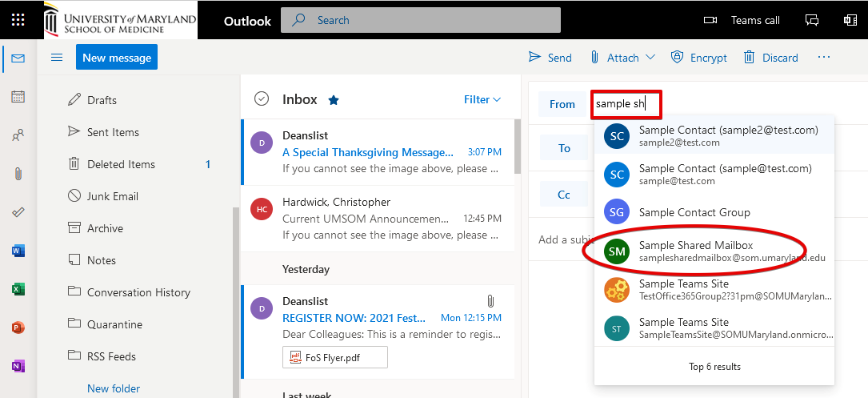This screenshot has width=868, height=398.
Task: Click the New message button
Action: coord(117,58)
